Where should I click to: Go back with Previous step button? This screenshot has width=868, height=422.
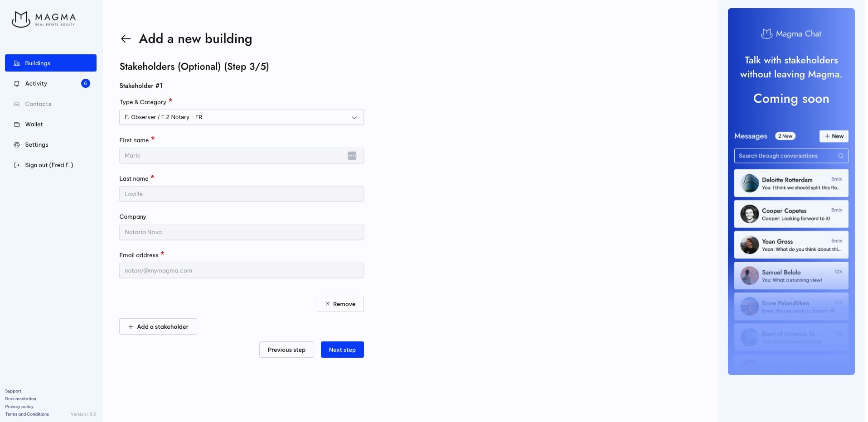click(x=286, y=350)
